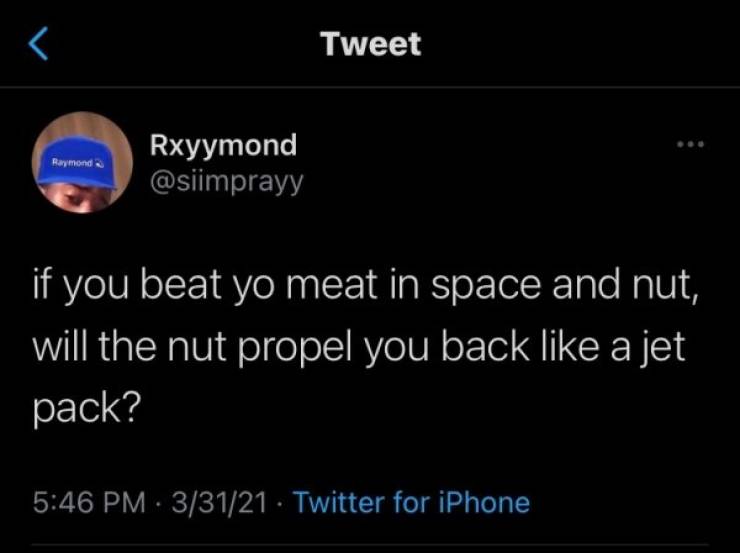Click the word "iPhone" in the source link
The image size is (740, 553).
tap(484, 501)
